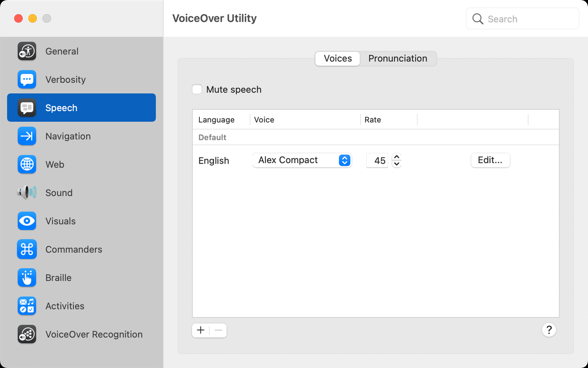This screenshot has width=588, height=368.
Task: Enable the Mute speech checkbox
Action: click(x=197, y=90)
